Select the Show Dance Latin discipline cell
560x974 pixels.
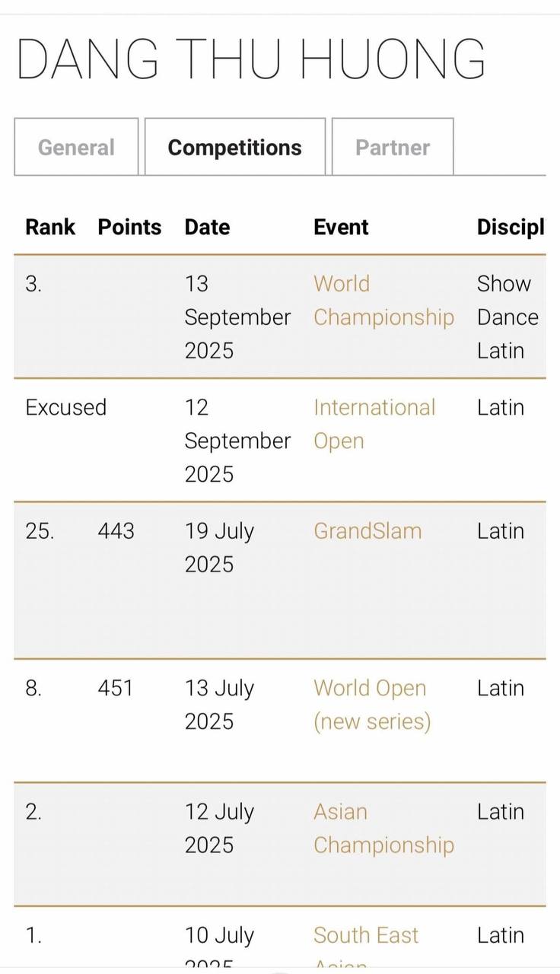pos(508,317)
